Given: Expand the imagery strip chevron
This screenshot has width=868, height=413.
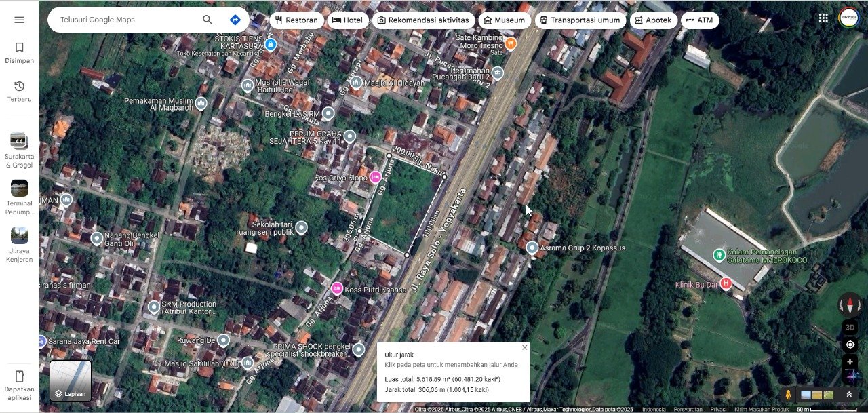Looking at the screenshot, I should tap(848, 394).
